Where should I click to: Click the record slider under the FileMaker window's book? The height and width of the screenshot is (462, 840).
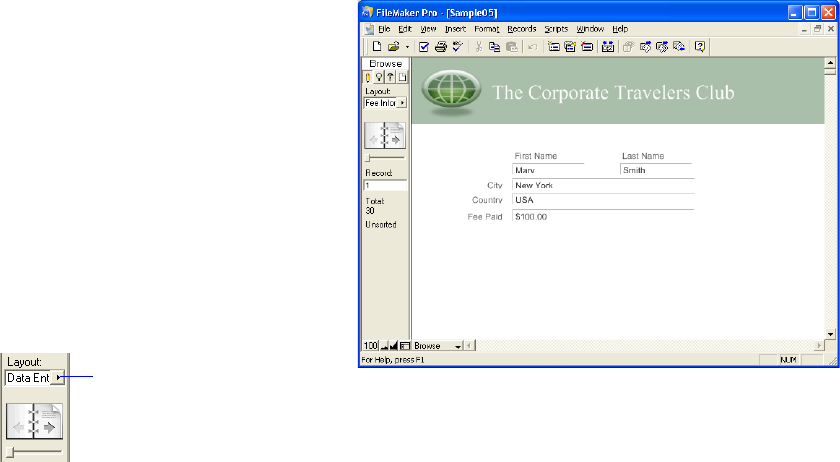coord(385,158)
